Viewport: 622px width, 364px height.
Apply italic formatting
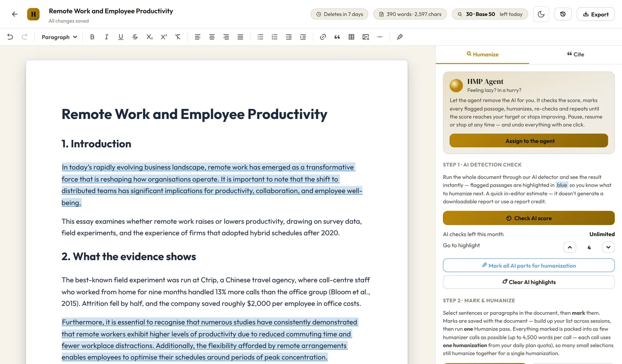point(107,37)
